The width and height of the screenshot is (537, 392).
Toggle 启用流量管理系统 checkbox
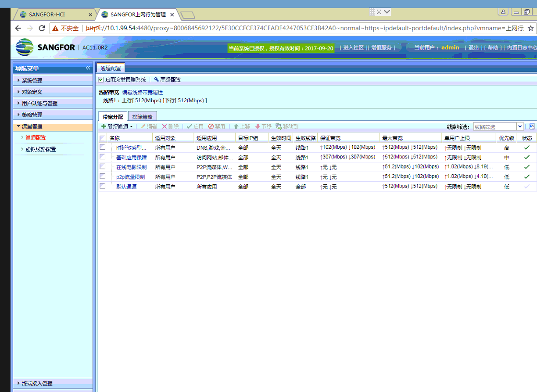tap(101, 79)
